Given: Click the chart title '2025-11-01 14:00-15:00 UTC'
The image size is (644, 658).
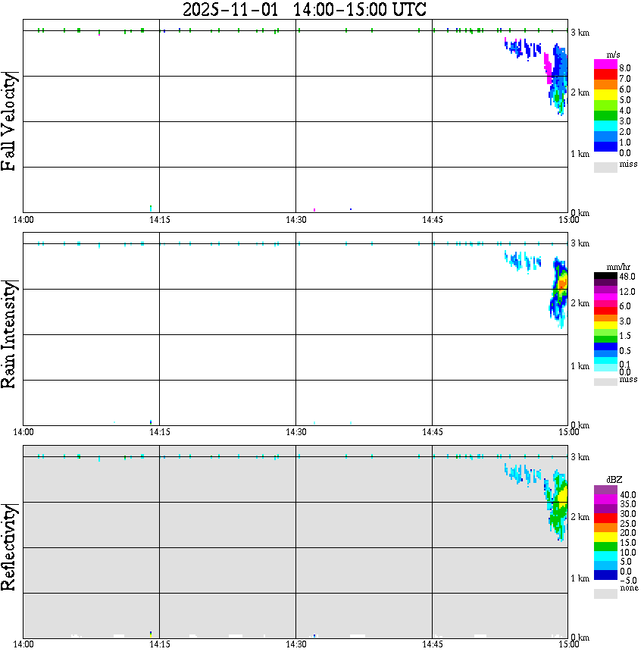Looking at the screenshot, I should tap(305, 9).
